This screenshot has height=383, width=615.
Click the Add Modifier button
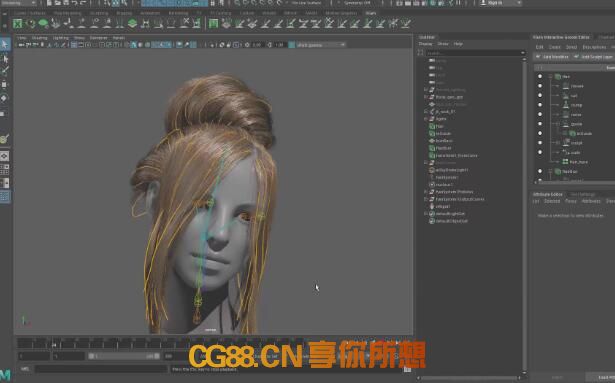tap(552, 57)
